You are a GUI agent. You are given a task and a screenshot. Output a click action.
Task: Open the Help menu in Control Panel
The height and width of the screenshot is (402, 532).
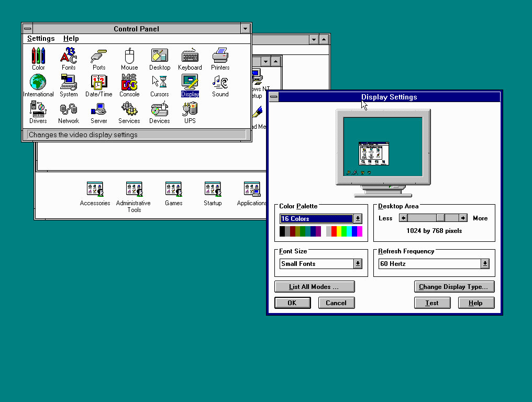[x=71, y=38]
